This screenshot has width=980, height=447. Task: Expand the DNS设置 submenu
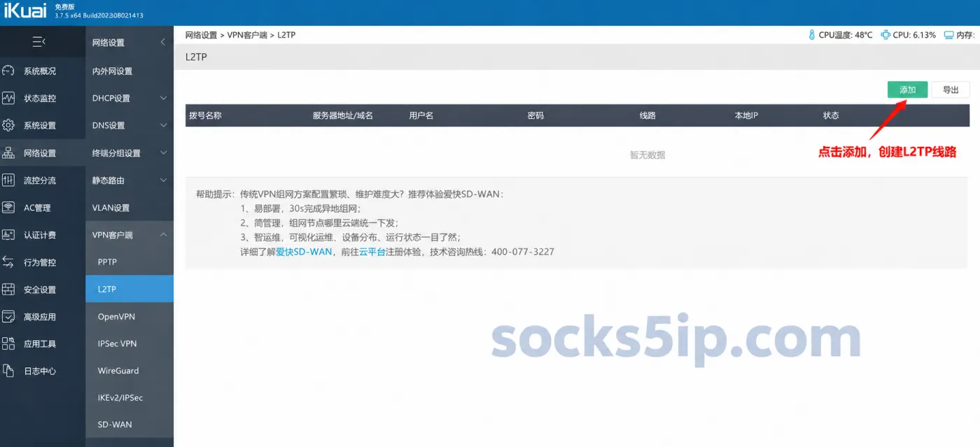tap(163, 125)
